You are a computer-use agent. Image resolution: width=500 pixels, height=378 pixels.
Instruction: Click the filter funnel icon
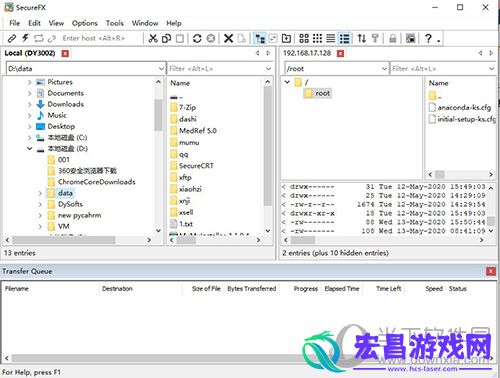click(x=375, y=38)
